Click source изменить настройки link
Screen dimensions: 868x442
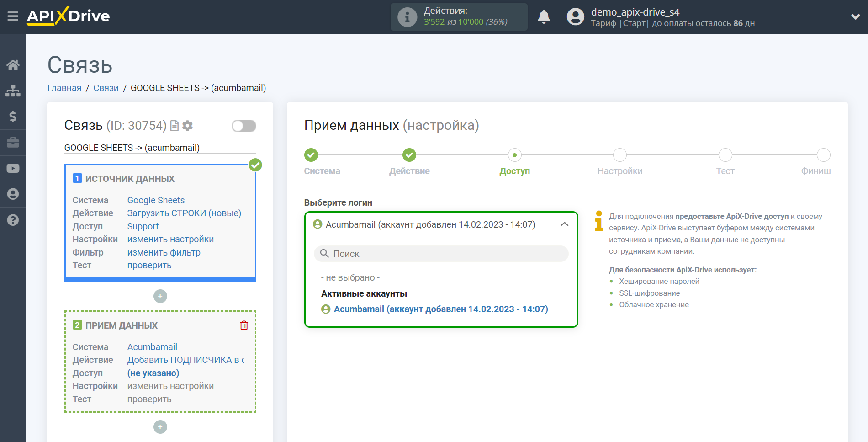[170, 239]
